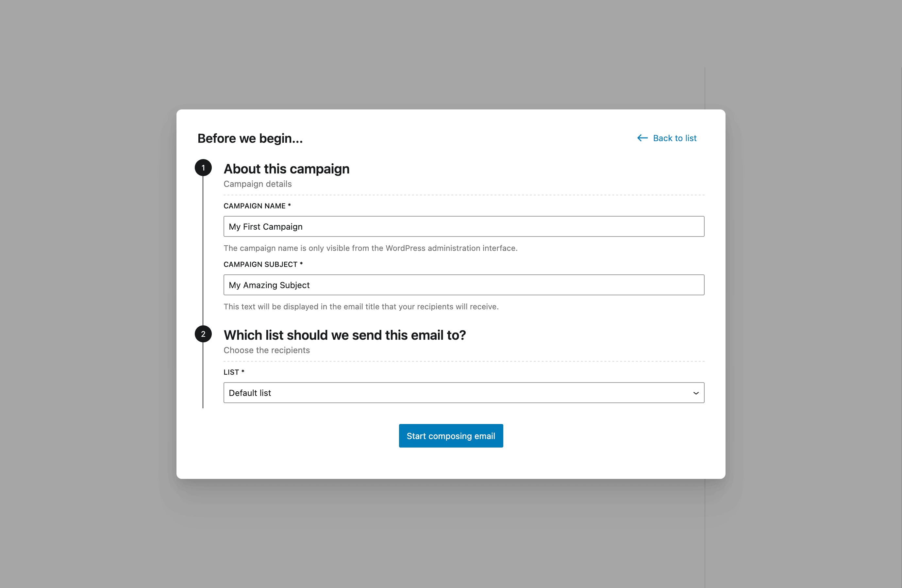Click the About this campaign heading

tap(286, 169)
